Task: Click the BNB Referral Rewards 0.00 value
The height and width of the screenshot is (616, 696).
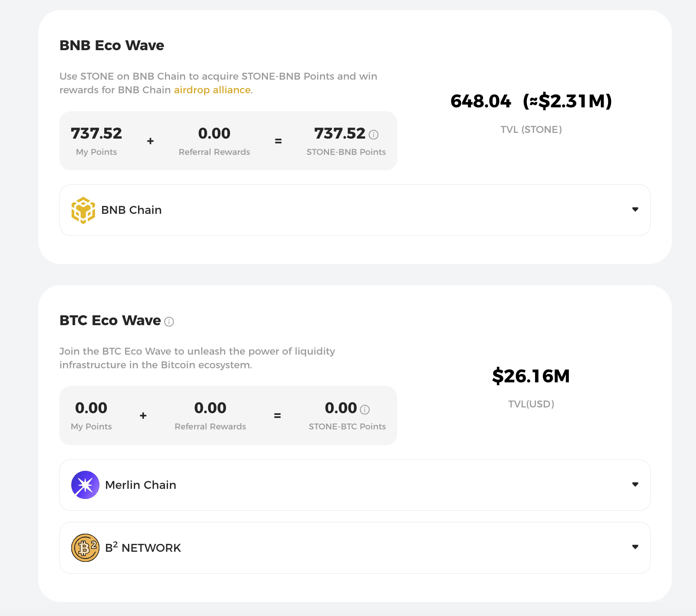Action: click(214, 133)
